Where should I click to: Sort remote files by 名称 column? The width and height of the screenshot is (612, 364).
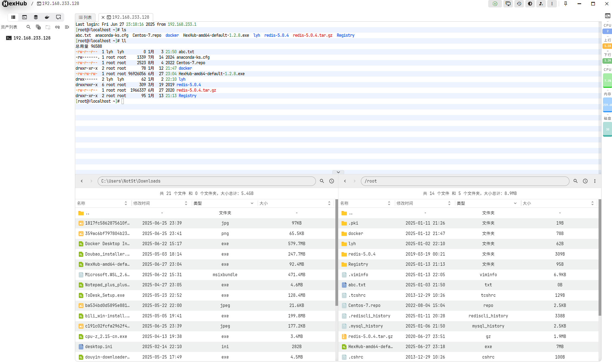[389, 203]
